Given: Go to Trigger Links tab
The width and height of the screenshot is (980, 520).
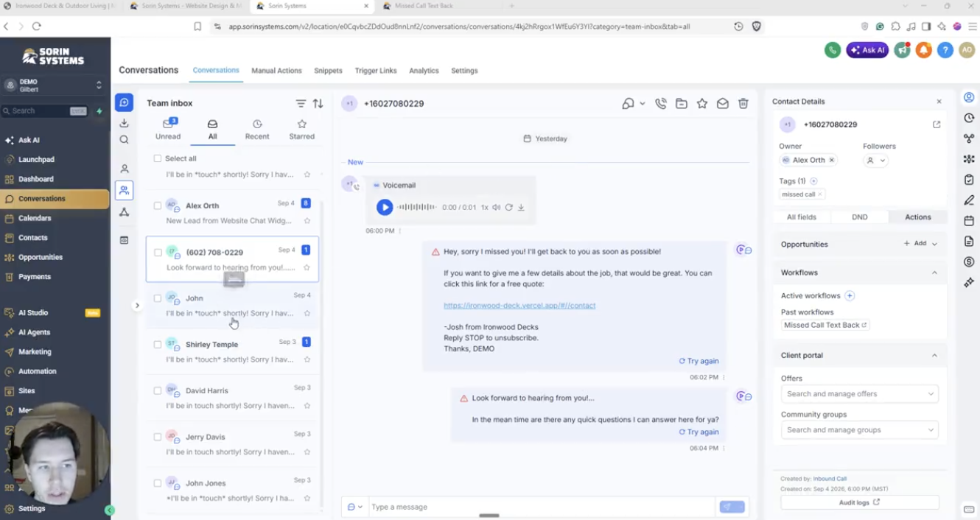Looking at the screenshot, I should click(376, 71).
